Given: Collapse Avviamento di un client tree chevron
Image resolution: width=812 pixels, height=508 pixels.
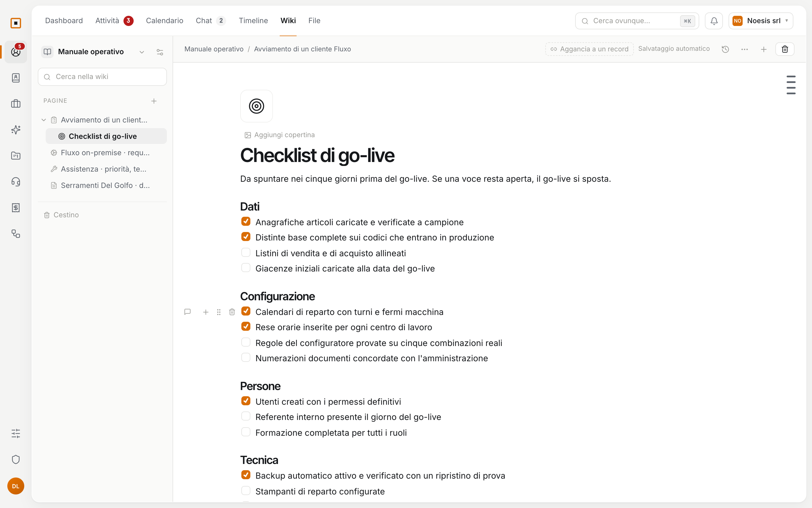Looking at the screenshot, I should 44,120.
